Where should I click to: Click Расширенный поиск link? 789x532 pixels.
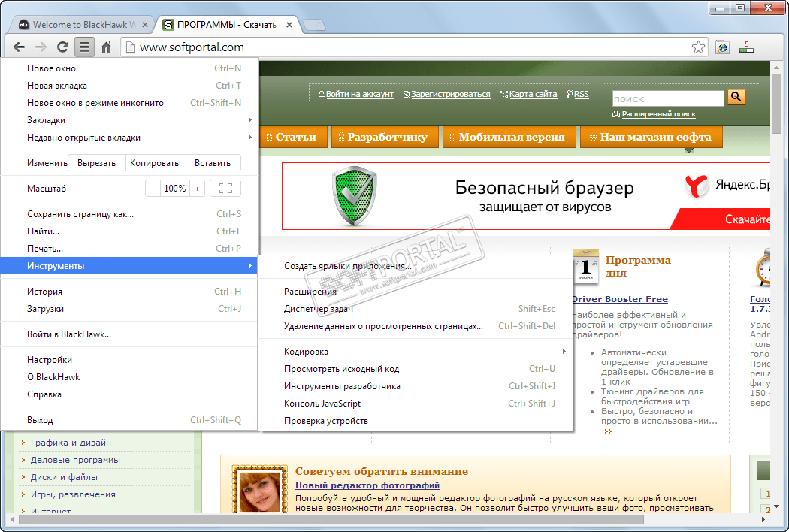click(x=659, y=114)
